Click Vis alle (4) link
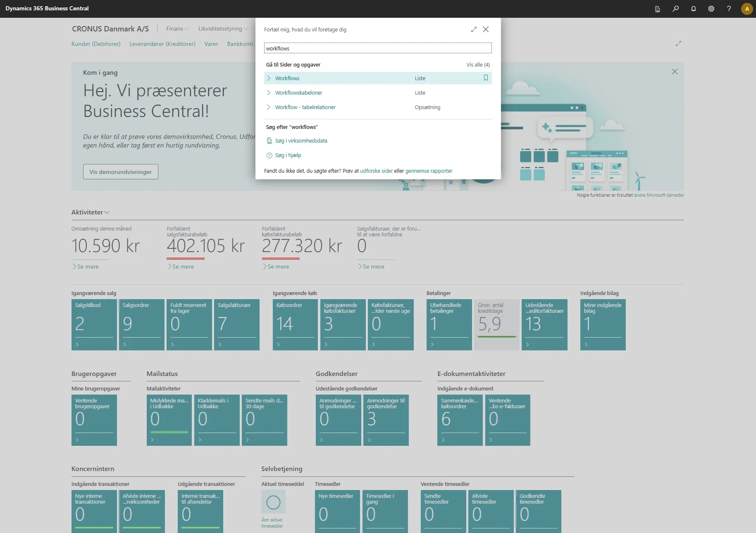Image resolution: width=756 pixels, height=533 pixels. coord(478,64)
